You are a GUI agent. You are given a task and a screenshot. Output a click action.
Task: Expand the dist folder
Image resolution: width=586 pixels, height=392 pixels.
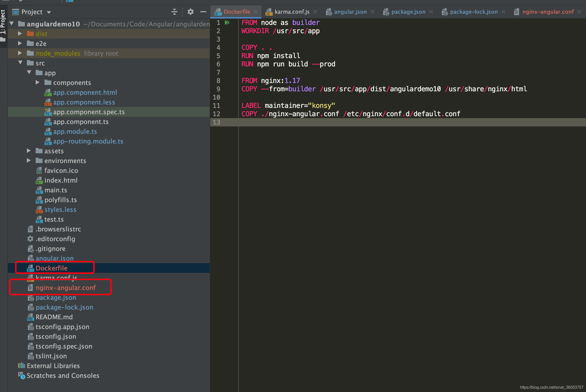click(20, 33)
